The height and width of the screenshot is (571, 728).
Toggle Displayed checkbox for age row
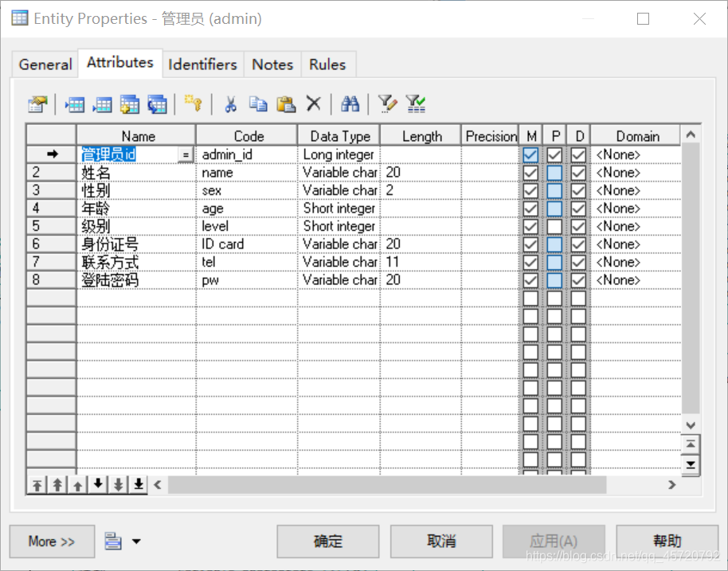578,209
